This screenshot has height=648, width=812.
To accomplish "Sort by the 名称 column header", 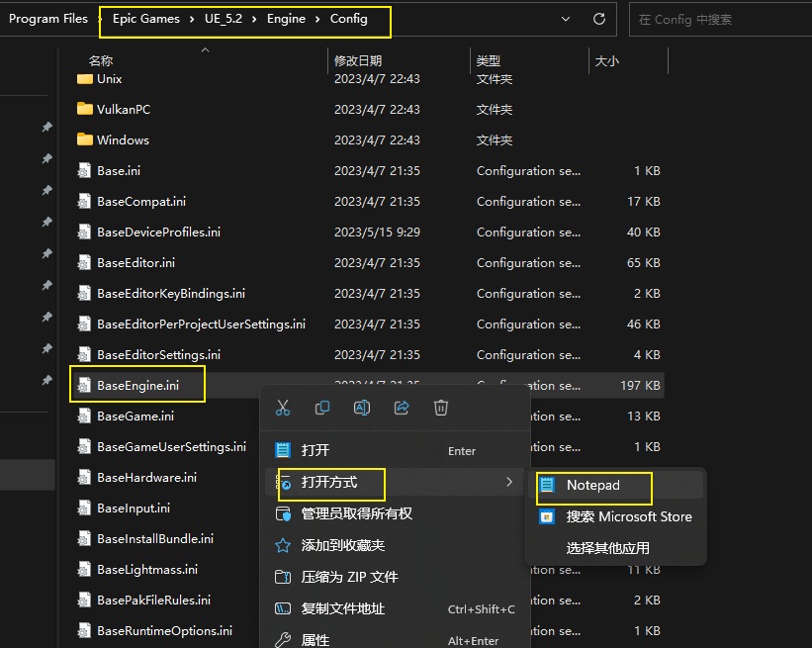I will coord(101,60).
